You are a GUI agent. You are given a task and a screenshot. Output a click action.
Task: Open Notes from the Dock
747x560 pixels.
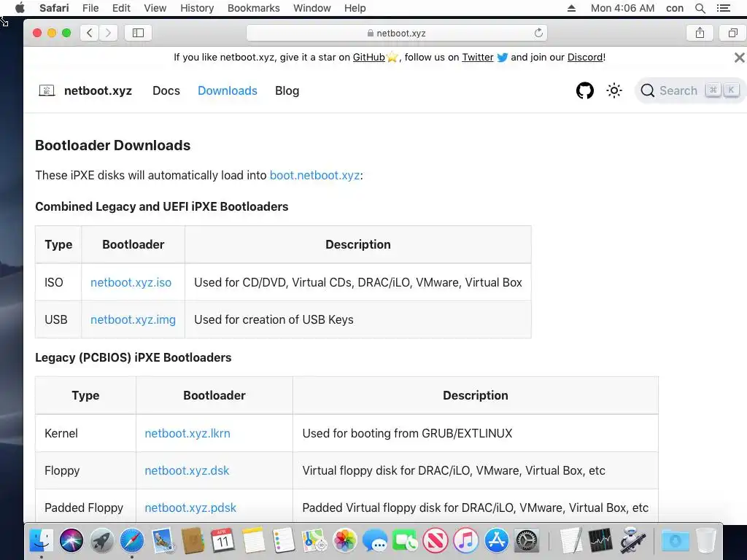[253, 540]
